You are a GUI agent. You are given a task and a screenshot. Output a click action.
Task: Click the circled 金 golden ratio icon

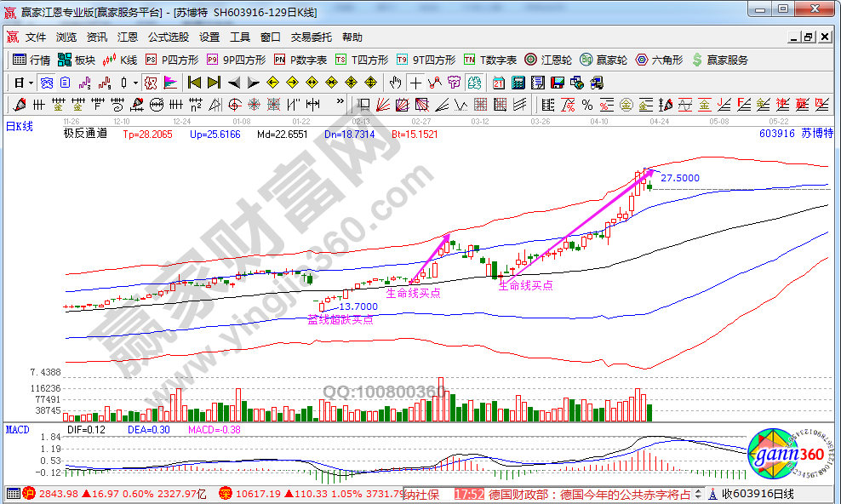[x=626, y=105]
